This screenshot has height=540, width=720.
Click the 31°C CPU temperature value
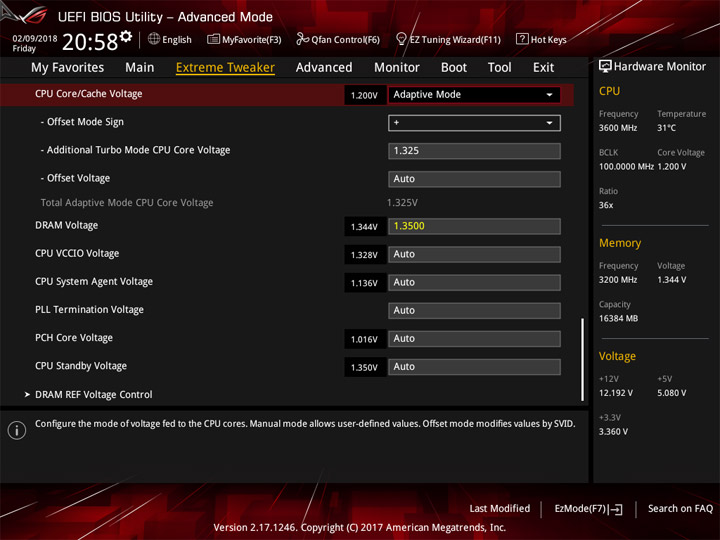(x=666, y=128)
